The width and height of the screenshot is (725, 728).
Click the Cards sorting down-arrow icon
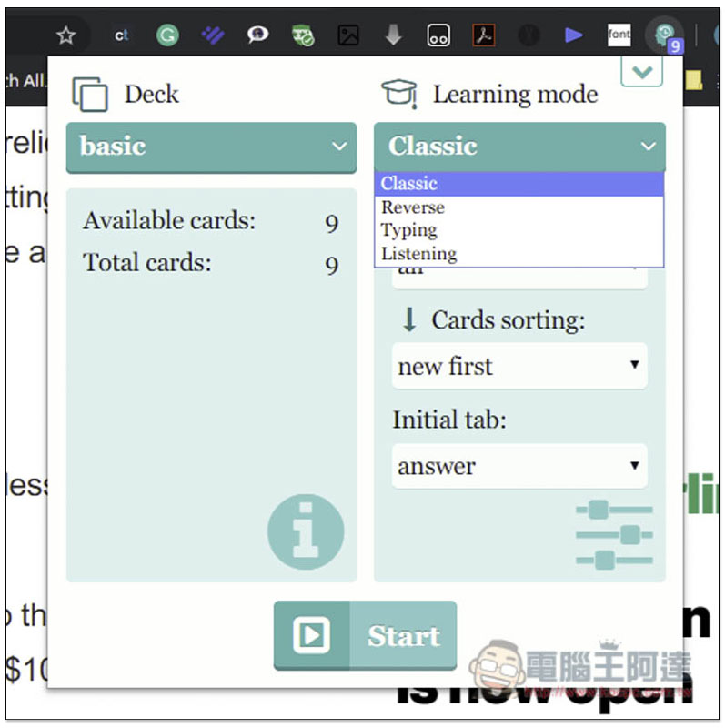(x=409, y=319)
